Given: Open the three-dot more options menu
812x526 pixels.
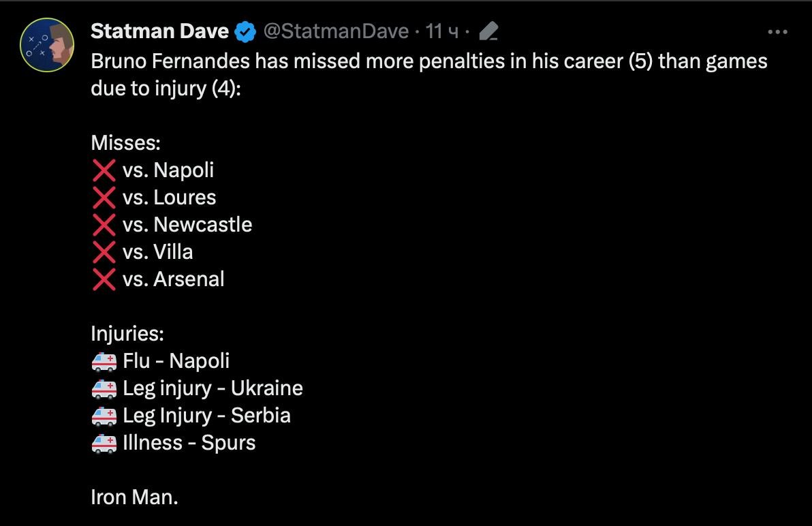Looking at the screenshot, I should tap(777, 31).
